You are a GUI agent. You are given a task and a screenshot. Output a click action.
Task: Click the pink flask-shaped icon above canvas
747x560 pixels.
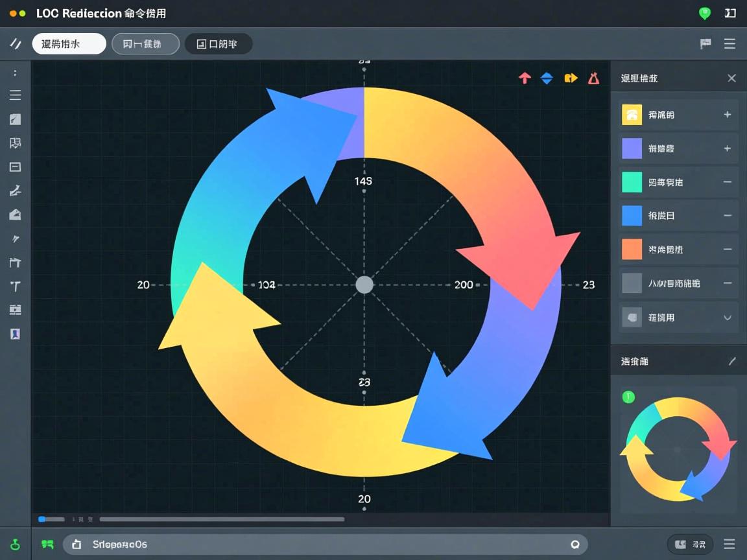(x=593, y=78)
